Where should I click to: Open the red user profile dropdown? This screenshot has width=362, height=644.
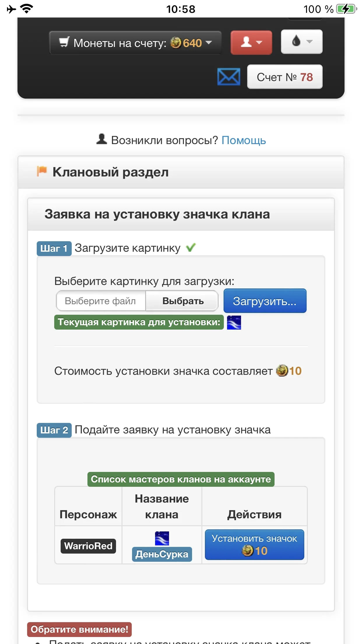[x=251, y=43]
